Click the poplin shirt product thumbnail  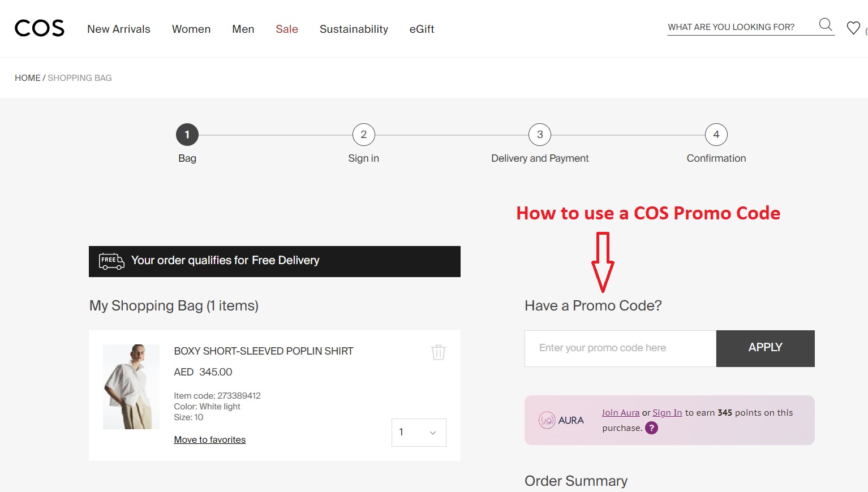click(x=131, y=386)
